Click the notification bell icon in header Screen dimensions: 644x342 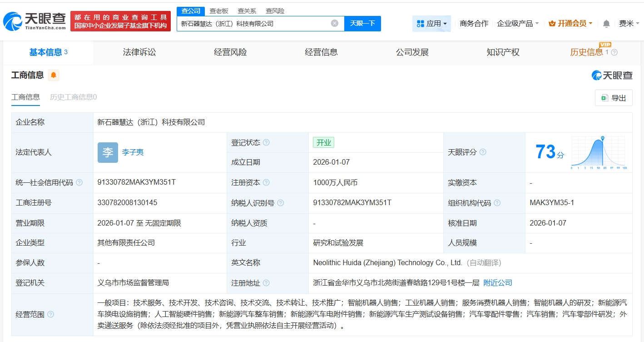coord(606,24)
